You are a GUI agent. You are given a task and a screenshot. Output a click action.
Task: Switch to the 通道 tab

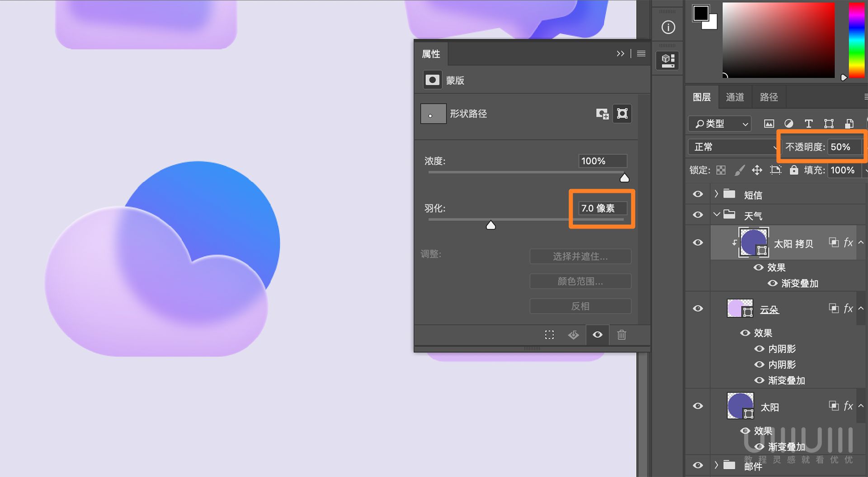[735, 97]
